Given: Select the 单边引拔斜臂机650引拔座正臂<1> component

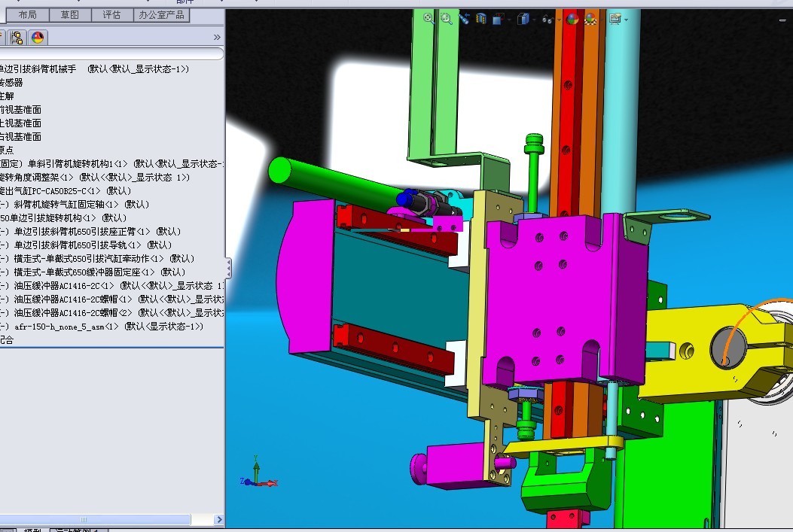Looking at the screenshot, I should coord(90,232).
